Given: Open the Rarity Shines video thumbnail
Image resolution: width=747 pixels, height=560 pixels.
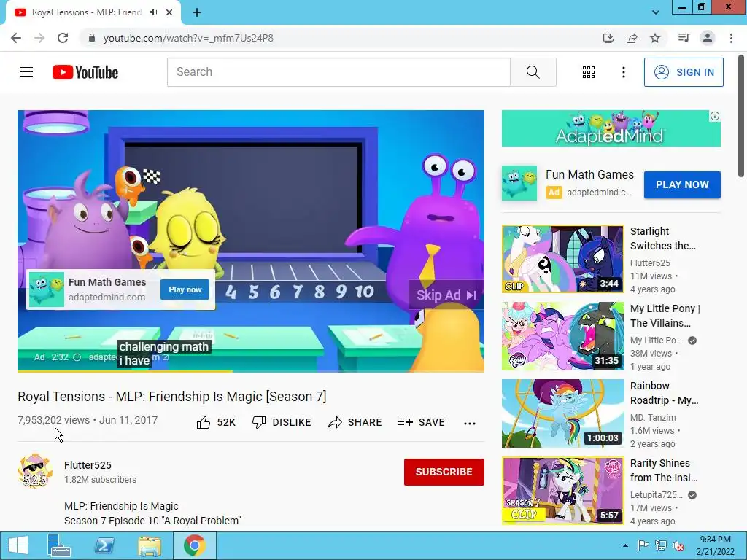Looking at the screenshot, I should pyautogui.click(x=562, y=491).
